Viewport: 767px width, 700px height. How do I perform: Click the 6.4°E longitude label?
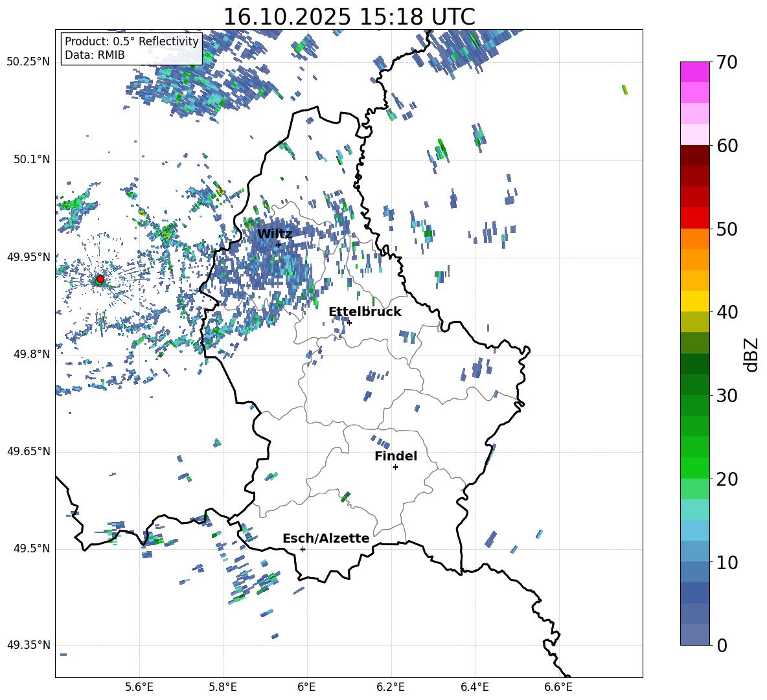point(474,688)
